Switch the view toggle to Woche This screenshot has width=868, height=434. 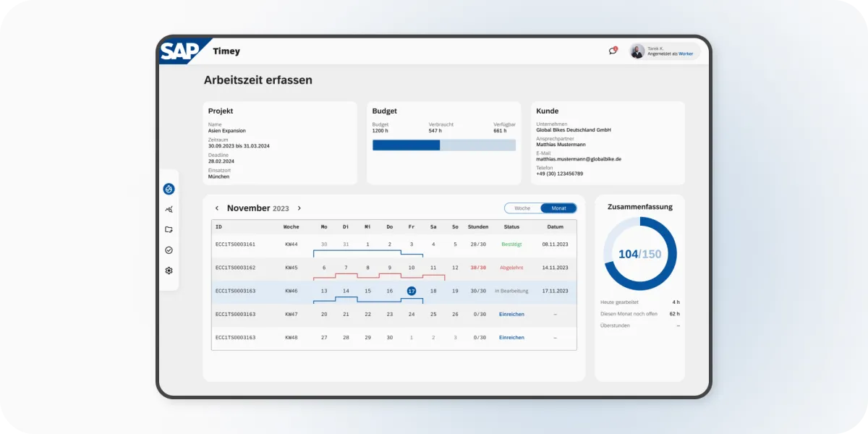(x=522, y=208)
